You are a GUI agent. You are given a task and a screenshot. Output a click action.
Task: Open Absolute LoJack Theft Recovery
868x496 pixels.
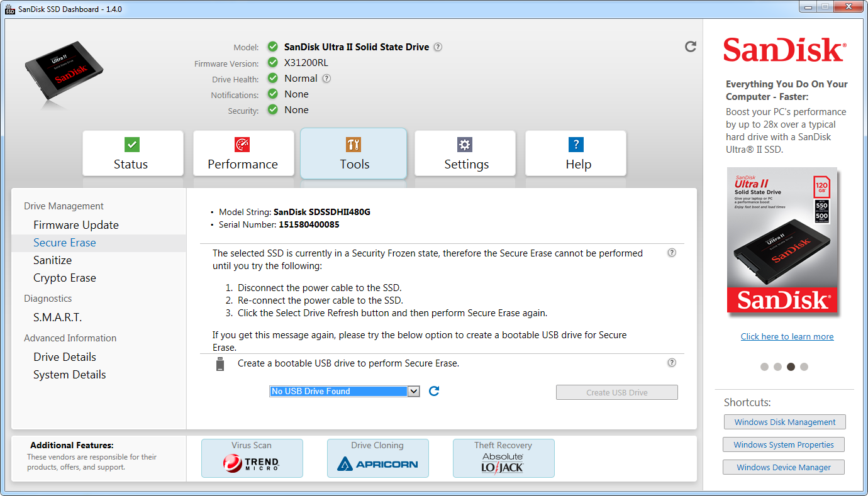(x=504, y=458)
